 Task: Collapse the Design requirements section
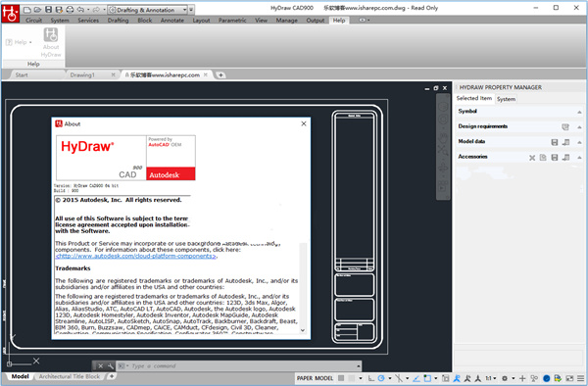tap(579, 127)
